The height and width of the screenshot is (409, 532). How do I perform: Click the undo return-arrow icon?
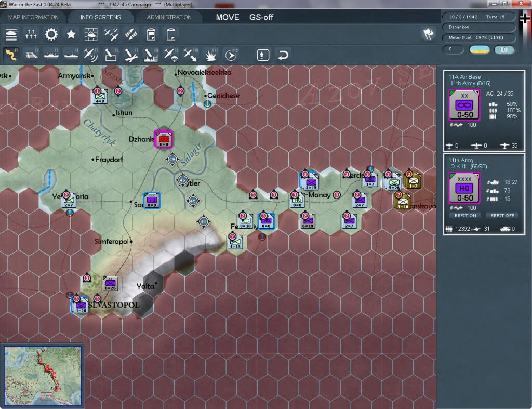click(x=283, y=55)
